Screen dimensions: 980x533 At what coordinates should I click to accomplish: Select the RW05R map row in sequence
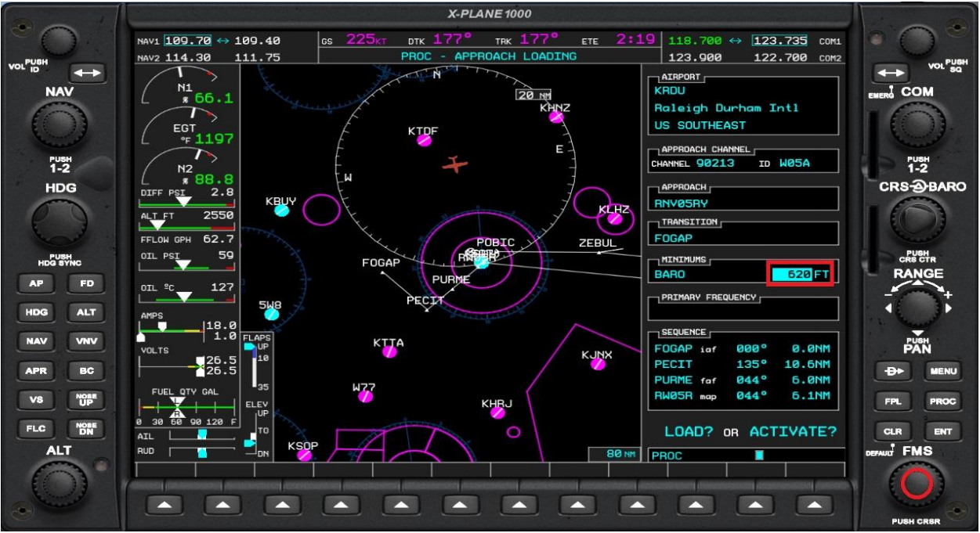(742, 397)
